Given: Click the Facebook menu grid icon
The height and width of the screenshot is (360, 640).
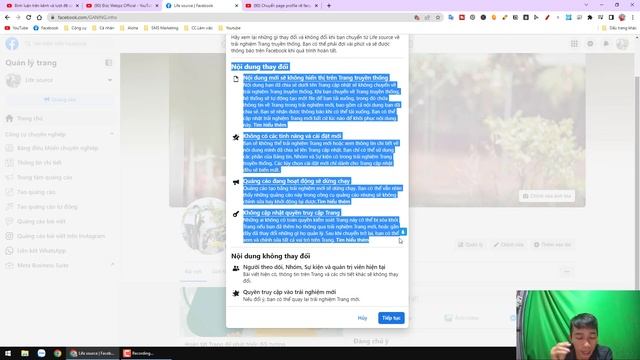Looking at the screenshot, I should (574, 44).
